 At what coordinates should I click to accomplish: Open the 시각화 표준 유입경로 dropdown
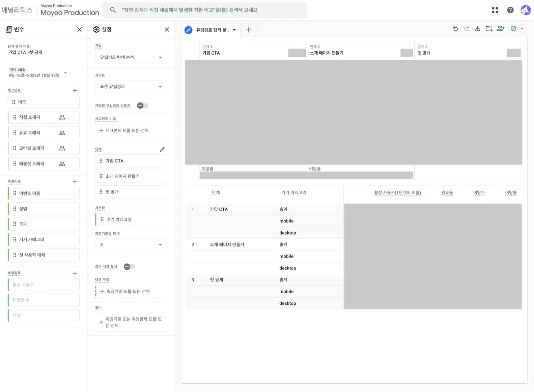131,87
